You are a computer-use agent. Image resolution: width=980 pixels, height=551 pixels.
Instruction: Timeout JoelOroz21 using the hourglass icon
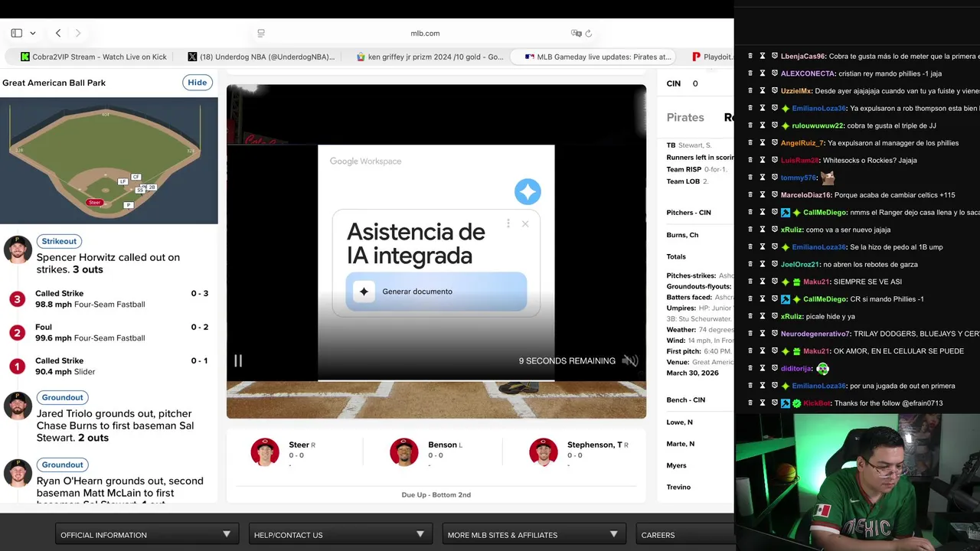click(763, 264)
